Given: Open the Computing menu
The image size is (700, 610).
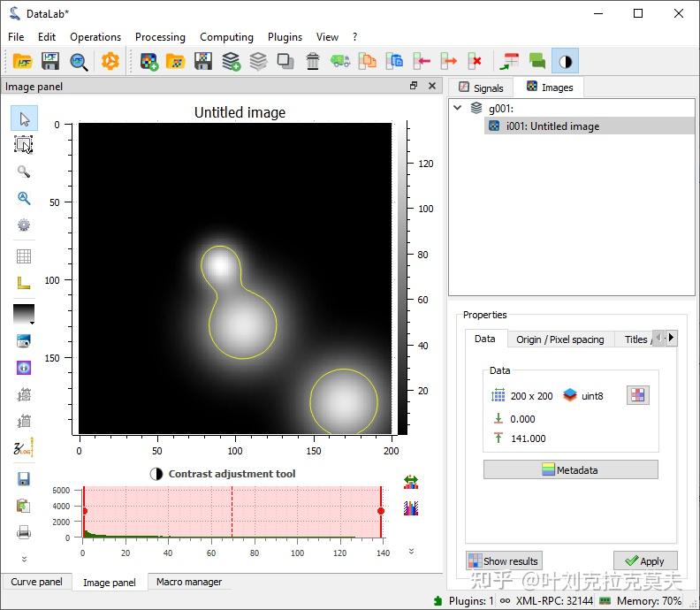Looking at the screenshot, I should coord(226,37).
